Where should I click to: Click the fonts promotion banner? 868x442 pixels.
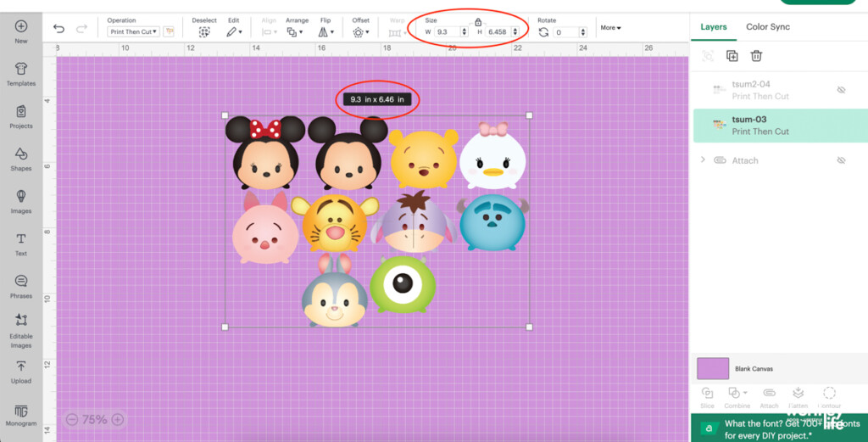click(x=780, y=428)
